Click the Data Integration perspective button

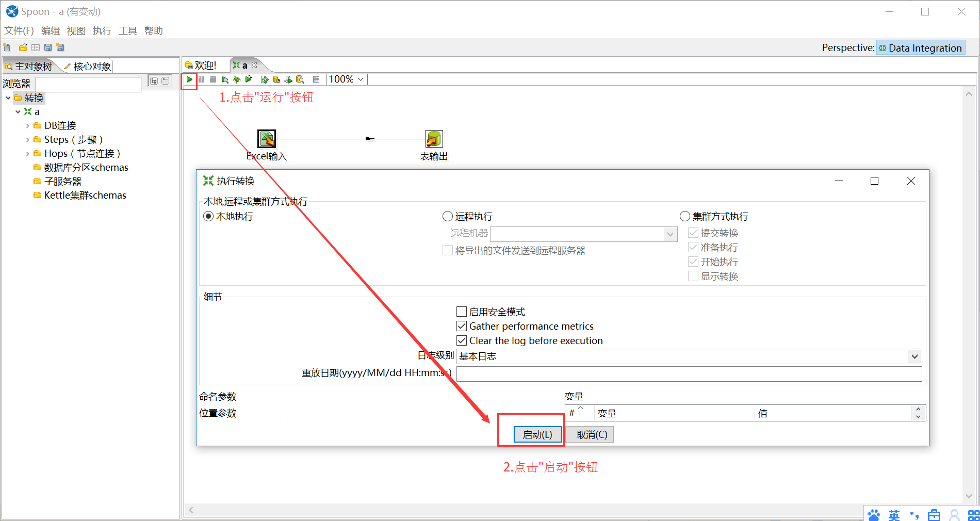click(921, 48)
